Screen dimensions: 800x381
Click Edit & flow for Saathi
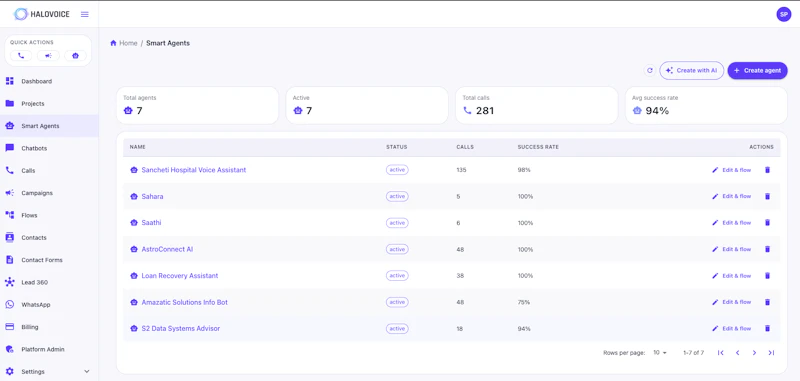point(731,223)
